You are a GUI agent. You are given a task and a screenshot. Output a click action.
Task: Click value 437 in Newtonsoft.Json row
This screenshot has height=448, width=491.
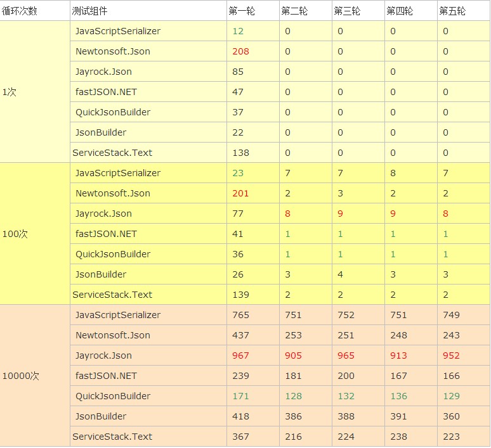pos(240,335)
